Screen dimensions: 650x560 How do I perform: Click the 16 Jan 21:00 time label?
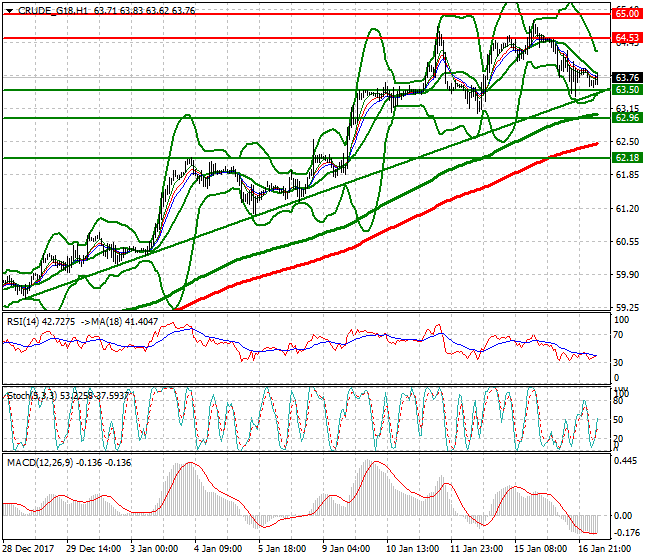pos(605,548)
